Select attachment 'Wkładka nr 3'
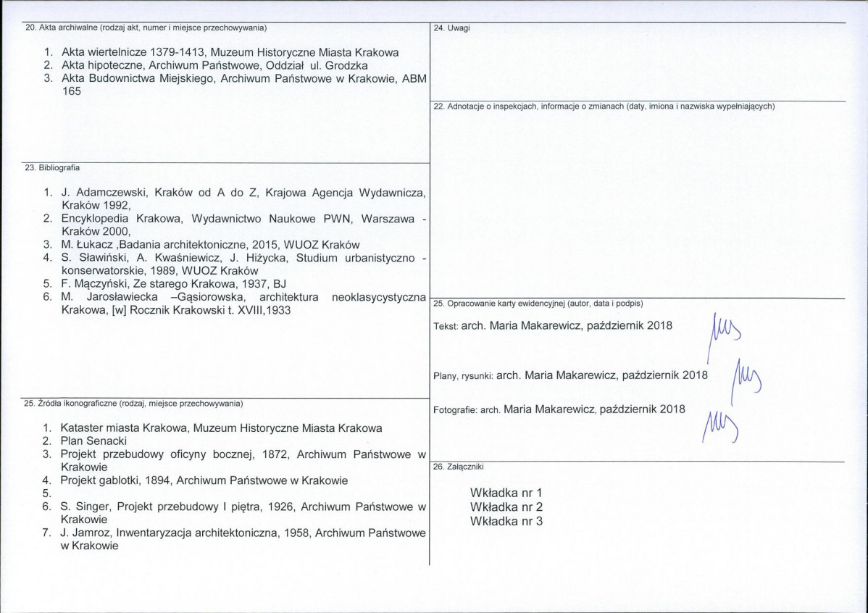868x613 pixels. 506,521
